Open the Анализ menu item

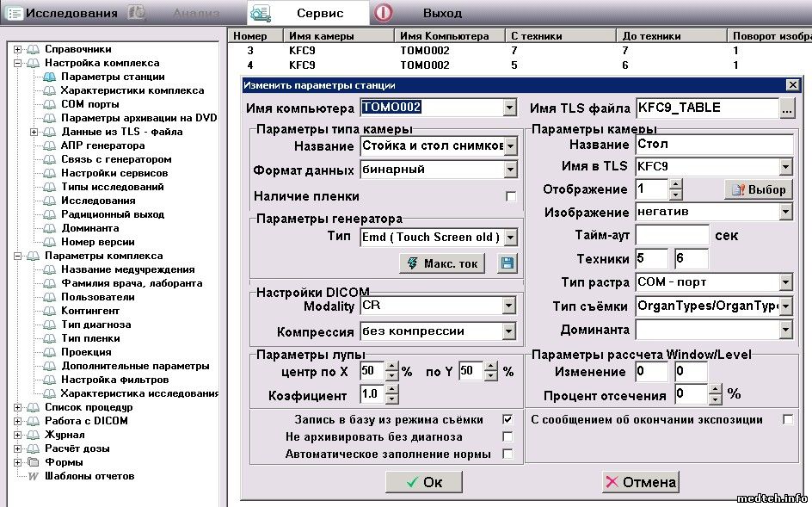[x=195, y=13]
